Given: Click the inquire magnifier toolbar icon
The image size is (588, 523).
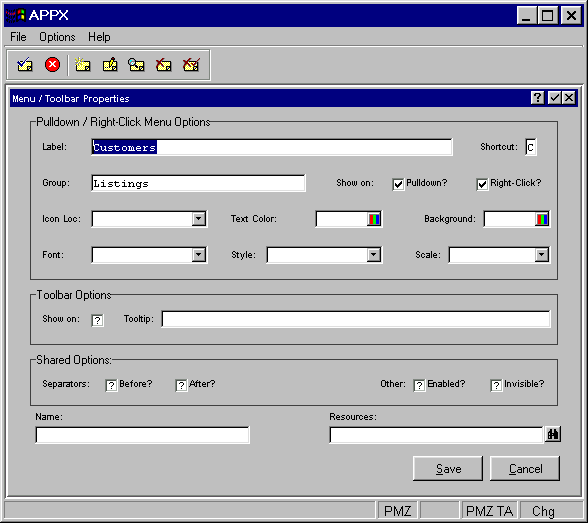Looking at the screenshot, I should tap(136, 65).
